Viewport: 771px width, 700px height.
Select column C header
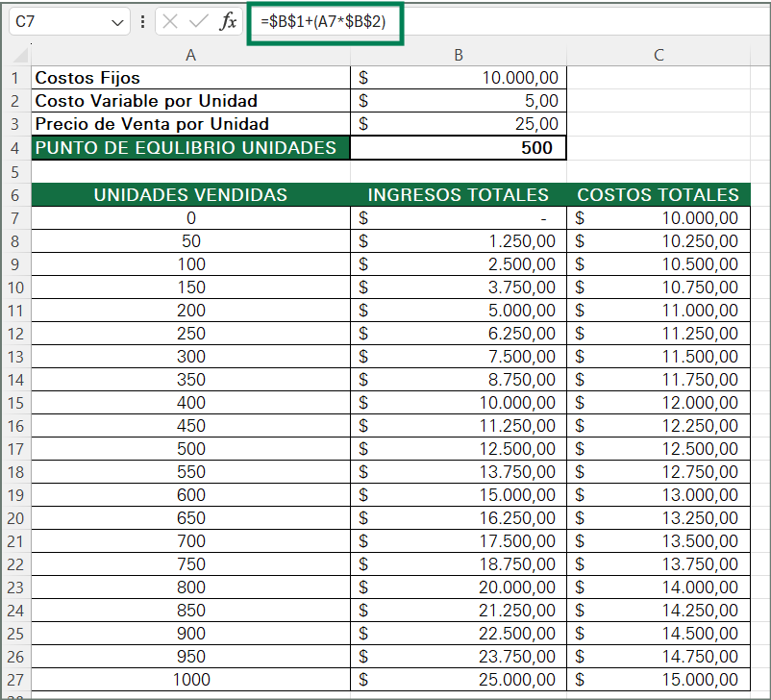659,55
